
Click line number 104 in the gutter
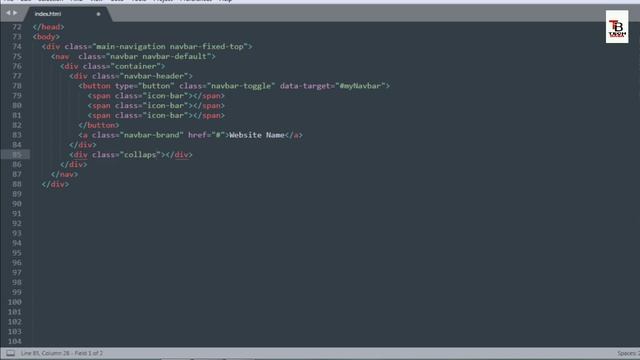click(14, 341)
